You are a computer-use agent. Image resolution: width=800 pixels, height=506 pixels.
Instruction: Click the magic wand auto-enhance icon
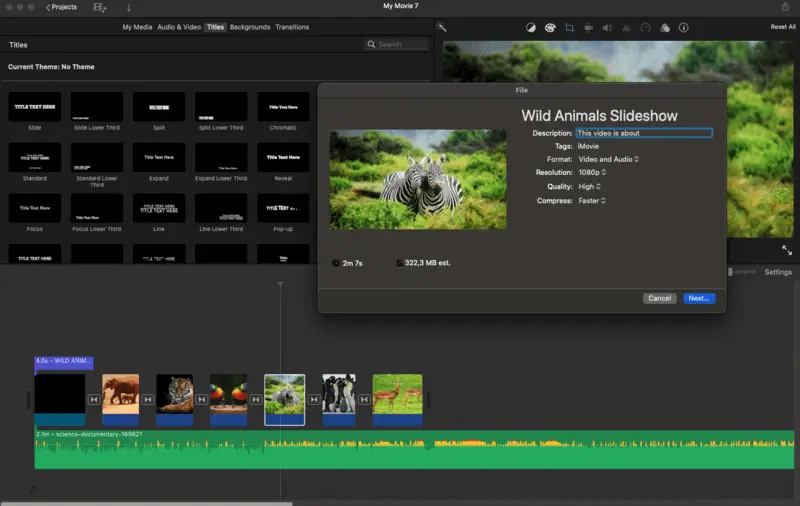pyautogui.click(x=442, y=27)
